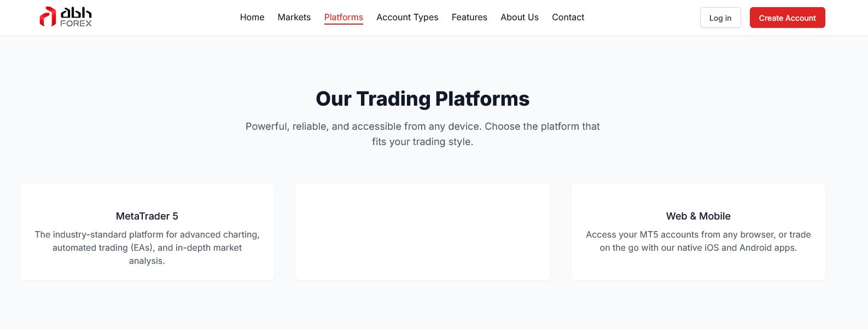The width and height of the screenshot is (868, 329).
Task: Go to the Home page
Action: pyautogui.click(x=252, y=18)
